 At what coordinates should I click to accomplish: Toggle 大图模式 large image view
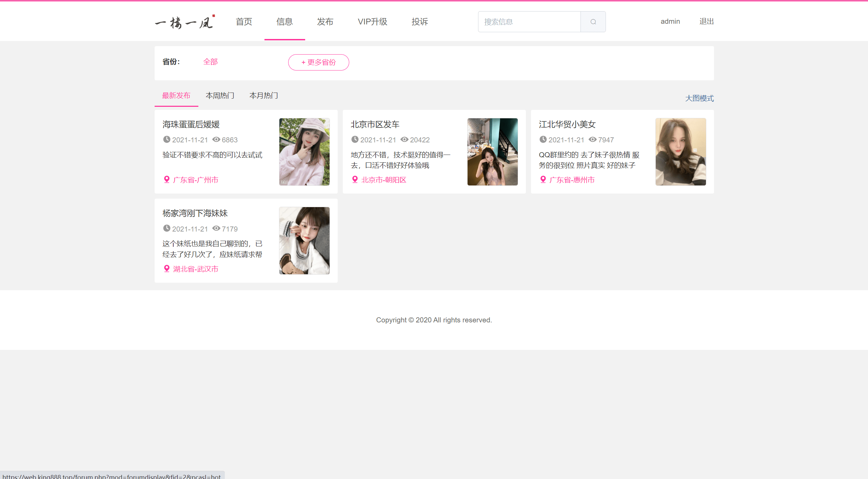pos(699,98)
